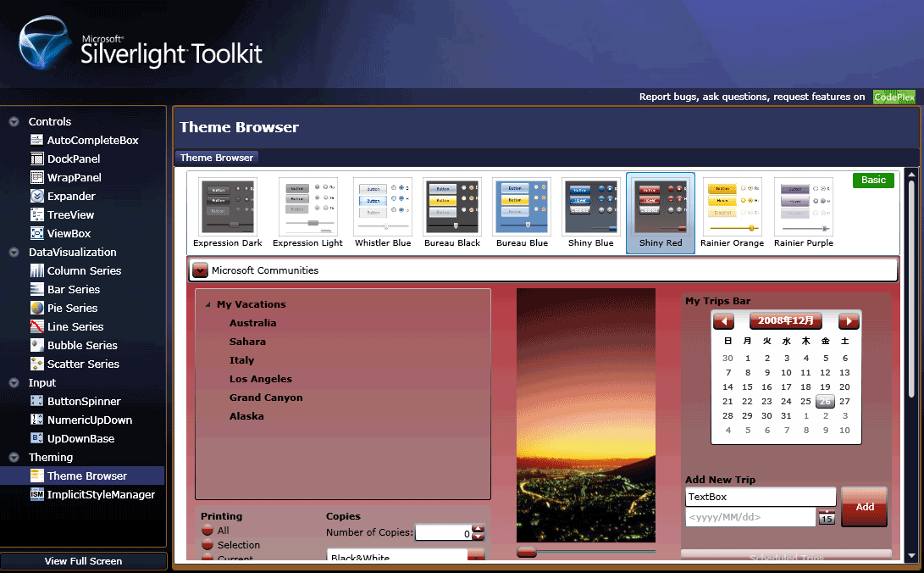This screenshot has width=924, height=573.
Task: Select the Rainier Orange theme
Action: (x=732, y=214)
